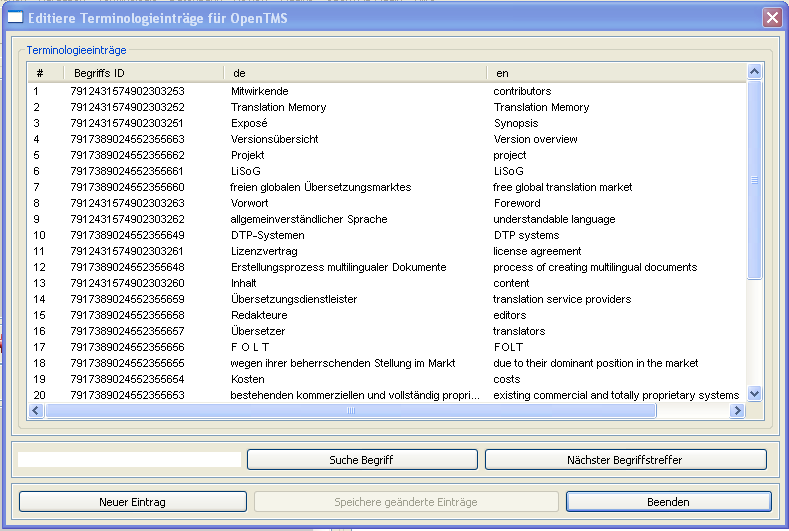Close the Terminologieeinträge editor window
The width and height of the screenshot is (789, 531).
tap(771, 17)
